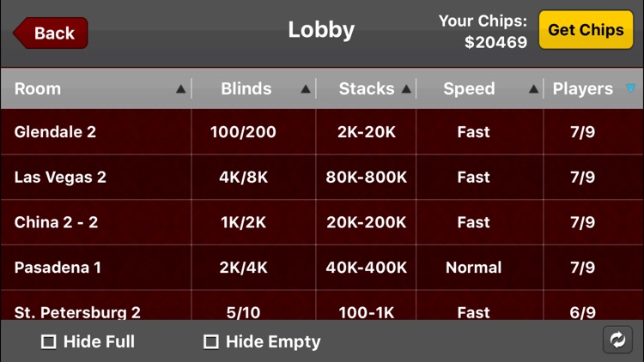Enable the Hide Full checkbox

pos(49,341)
